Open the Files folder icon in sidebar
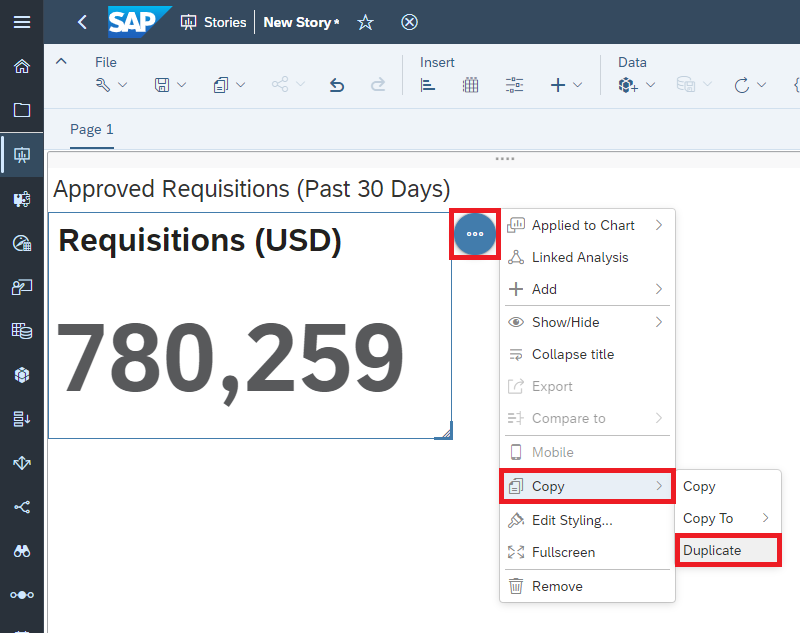Viewport: 800px width, 637px height. [x=21, y=110]
